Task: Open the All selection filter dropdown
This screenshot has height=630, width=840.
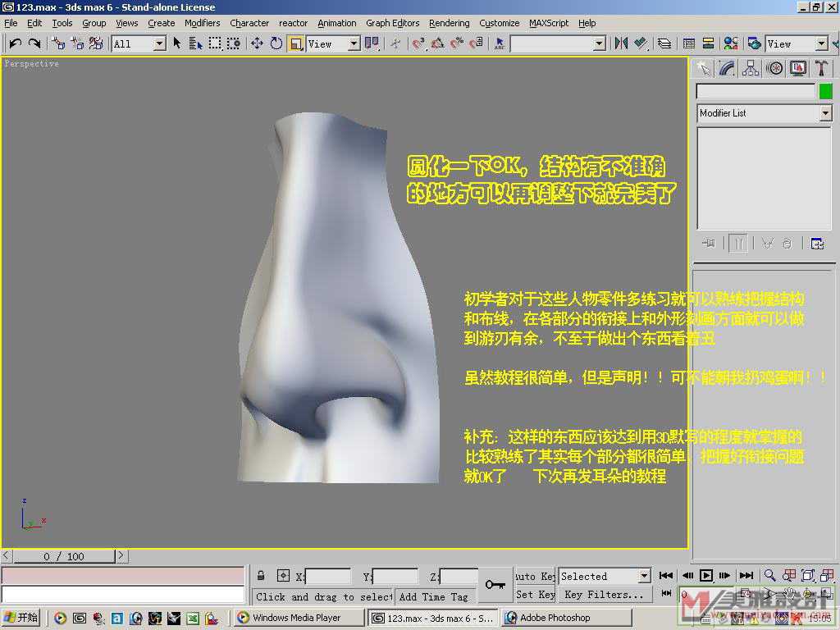Action: 160,43
